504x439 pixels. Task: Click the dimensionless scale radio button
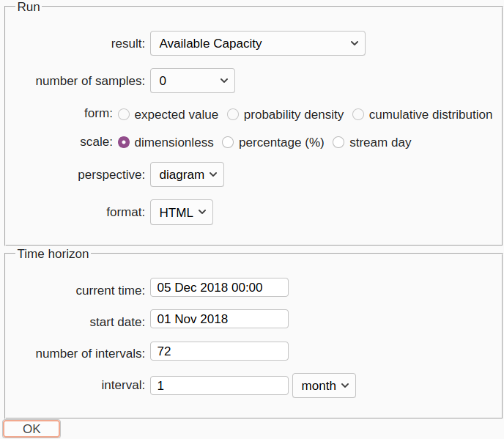point(124,142)
